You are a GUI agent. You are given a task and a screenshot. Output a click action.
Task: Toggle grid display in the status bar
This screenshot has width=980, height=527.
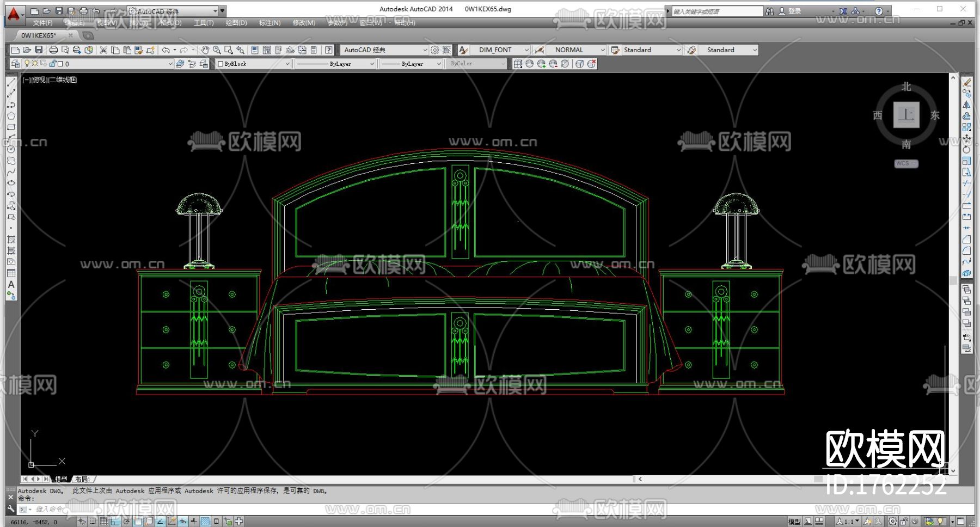(x=104, y=522)
